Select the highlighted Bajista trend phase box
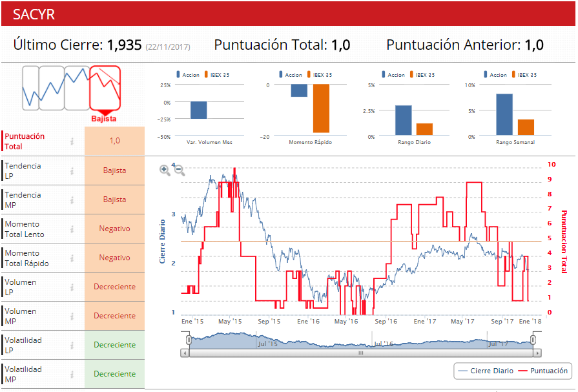Image resolution: width=578 pixels, height=392 pixels. click(x=105, y=88)
